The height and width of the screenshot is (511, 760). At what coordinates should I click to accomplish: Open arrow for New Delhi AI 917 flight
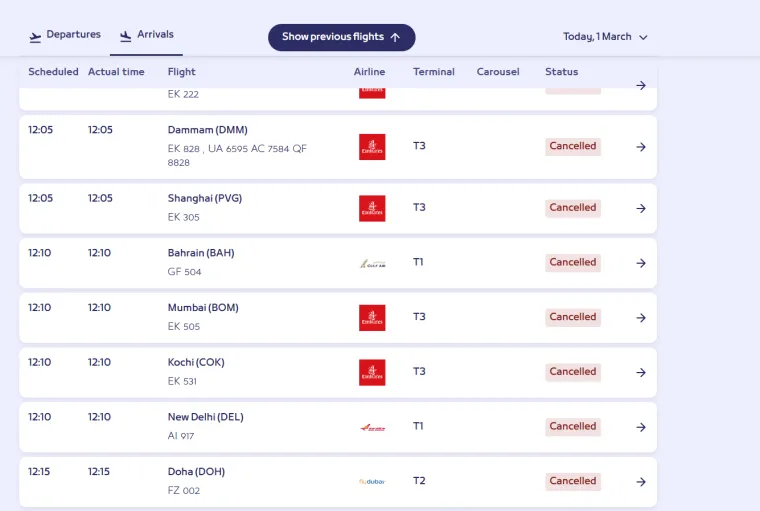click(x=641, y=427)
